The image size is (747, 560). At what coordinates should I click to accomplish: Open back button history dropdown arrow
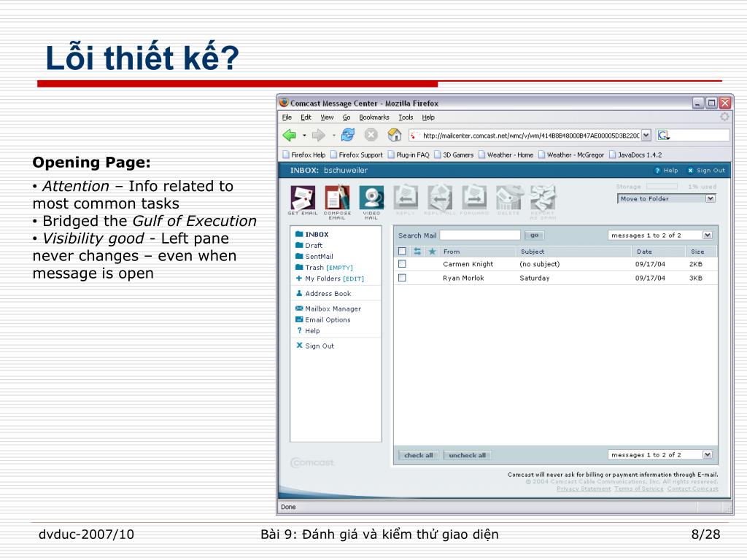tap(304, 136)
